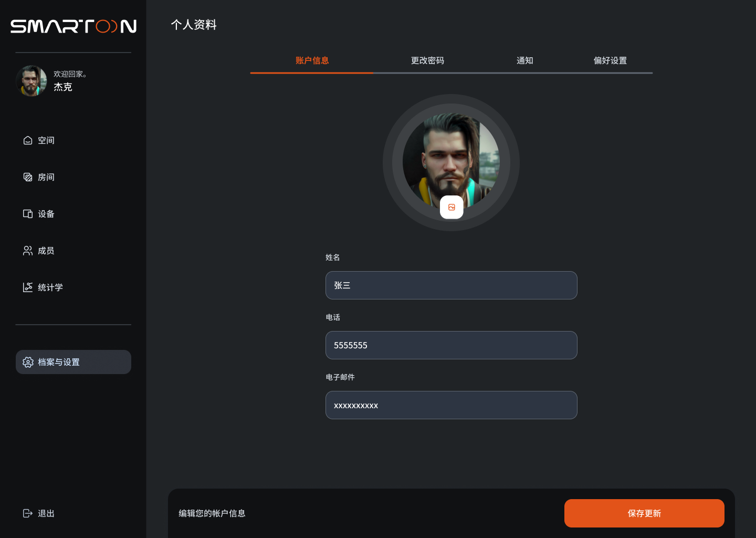Click into the 电子邮件 input field
Screen dimensions: 756x538
pyautogui.click(x=451, y=405)
